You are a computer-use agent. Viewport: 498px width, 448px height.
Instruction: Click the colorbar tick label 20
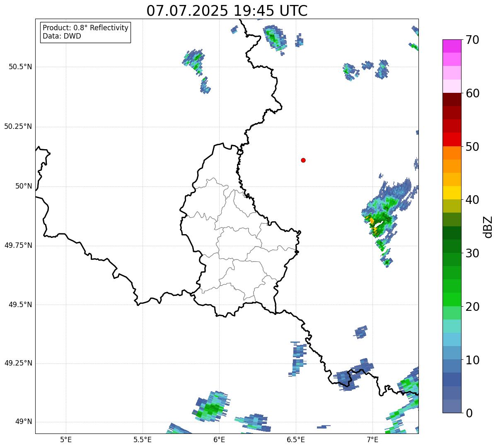tap(473, 307)
